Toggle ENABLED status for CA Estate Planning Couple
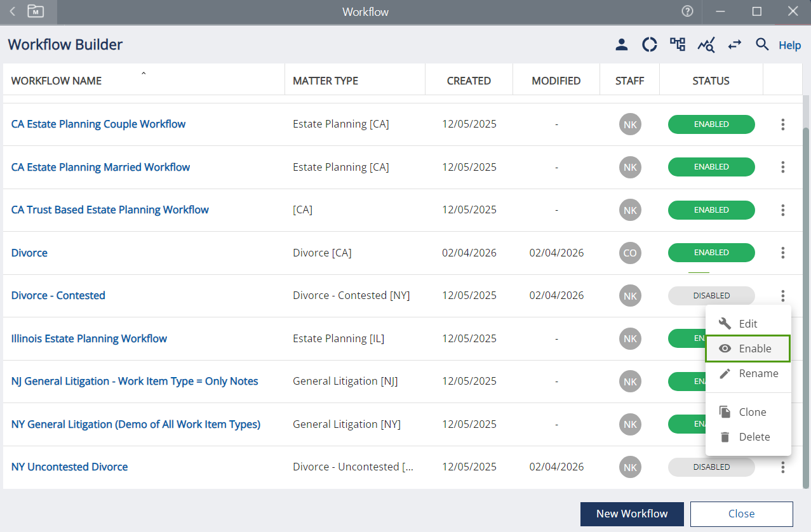Viewport: 811px width, 532px height. [711, 124]
